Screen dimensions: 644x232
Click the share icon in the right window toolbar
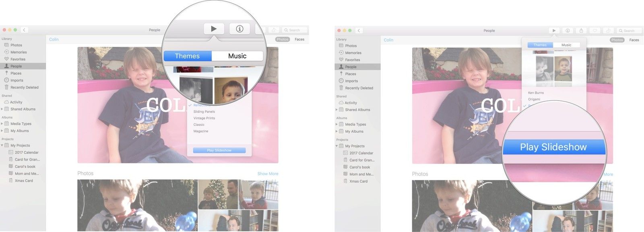pos(581,31)
